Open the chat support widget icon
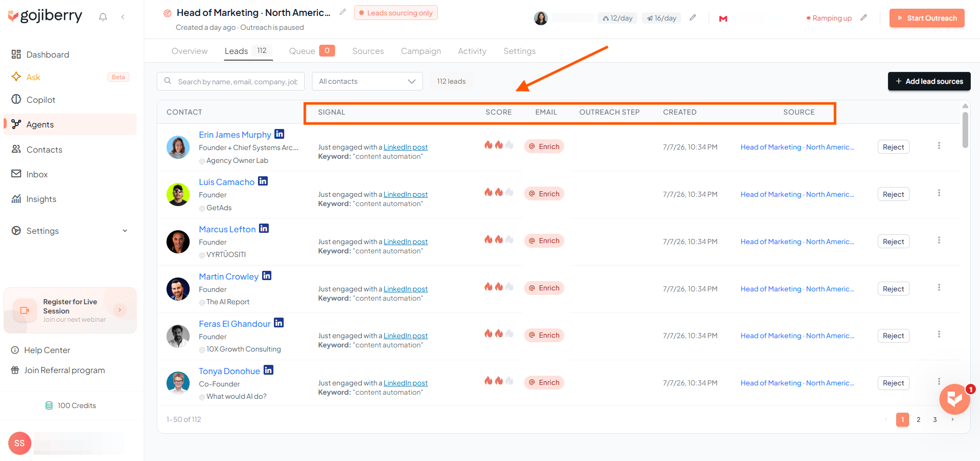This screenshot has height=461, width=980. (x=954, y=399)
